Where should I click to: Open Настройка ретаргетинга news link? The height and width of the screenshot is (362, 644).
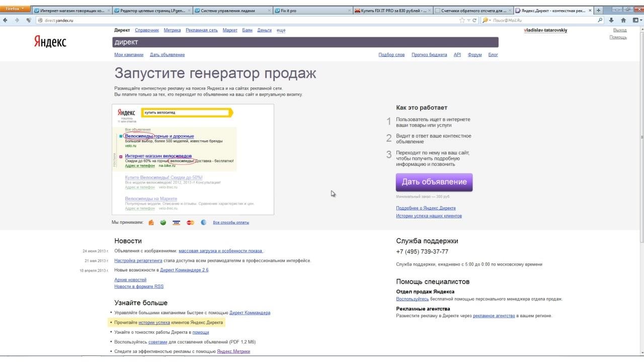coord(138,260)
